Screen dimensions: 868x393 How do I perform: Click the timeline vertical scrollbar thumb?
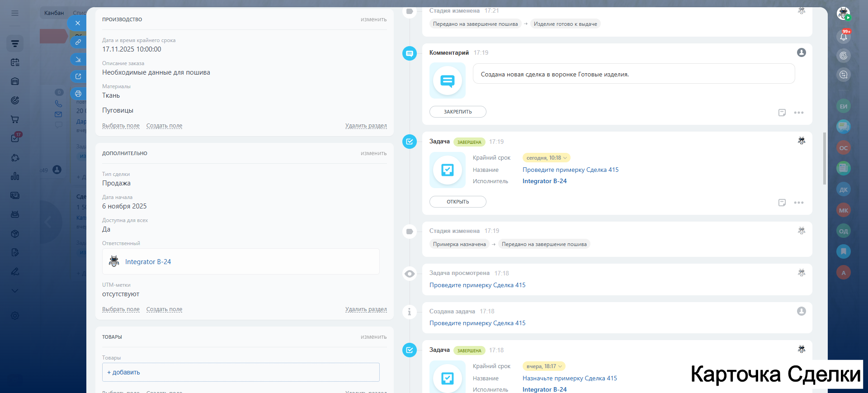coord(824,158)
